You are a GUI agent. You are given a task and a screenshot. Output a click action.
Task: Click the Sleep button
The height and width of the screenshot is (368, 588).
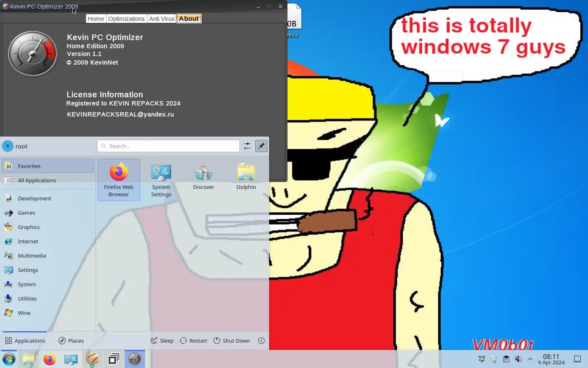pos(162,341)
